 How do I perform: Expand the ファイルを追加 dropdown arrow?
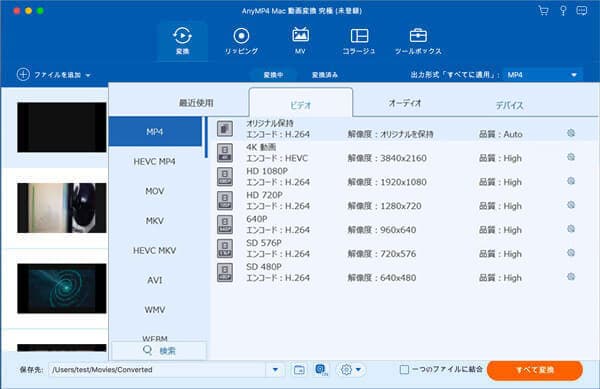pos(88,75)
